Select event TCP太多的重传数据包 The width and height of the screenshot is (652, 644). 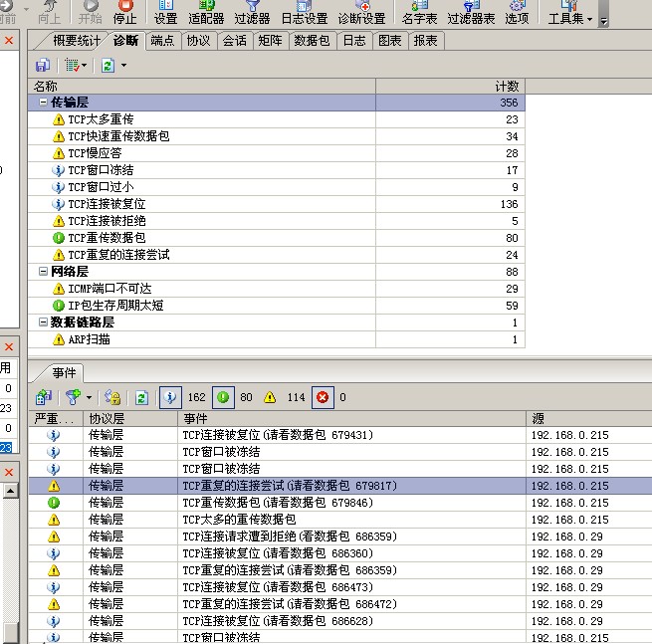click(x=340, y=520)
